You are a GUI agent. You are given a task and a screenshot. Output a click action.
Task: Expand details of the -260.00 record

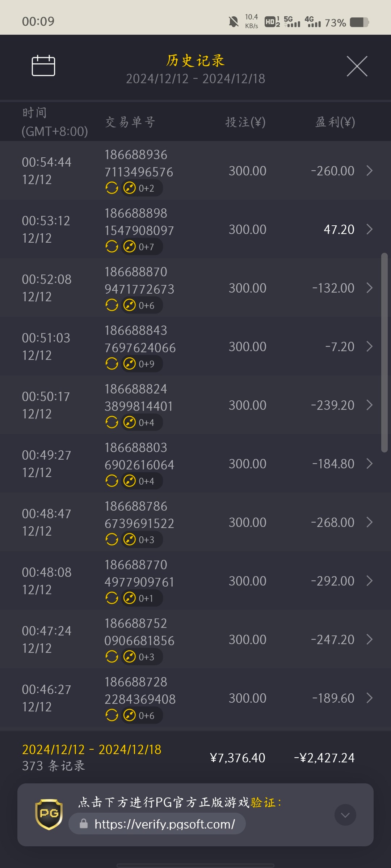tap(369, 171)
